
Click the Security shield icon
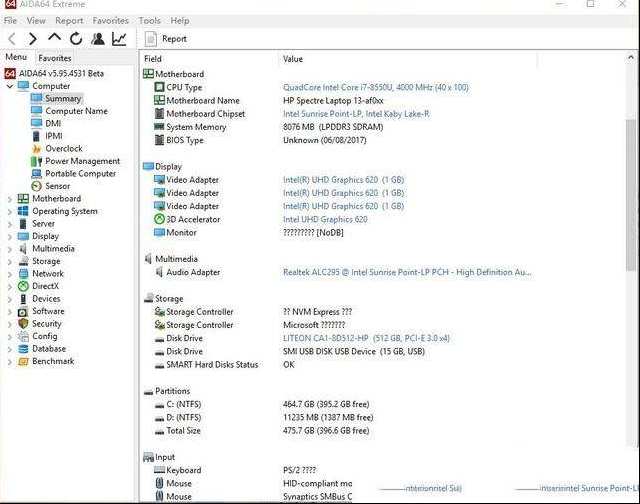[23, 324]
